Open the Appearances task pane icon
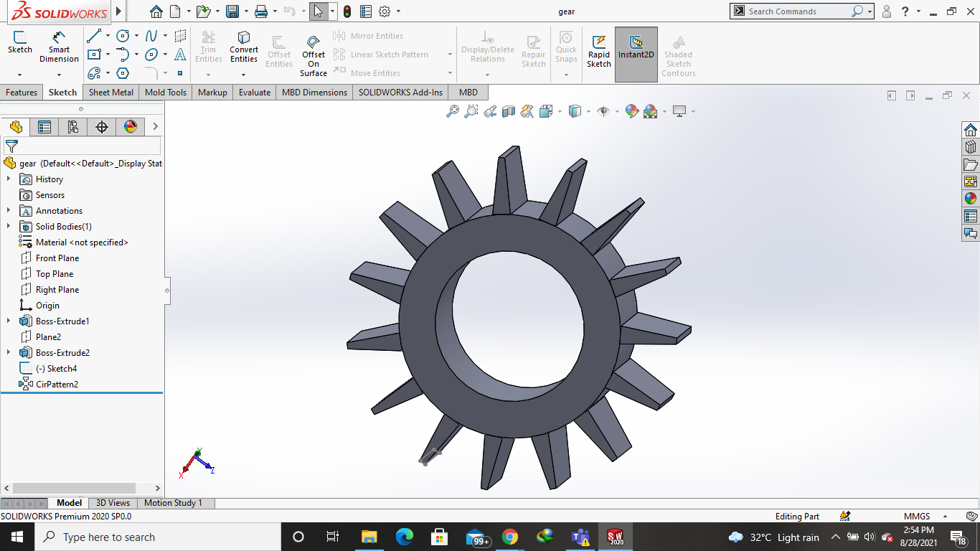This screenshot has width=980, height=551. [x=971, y=199]
